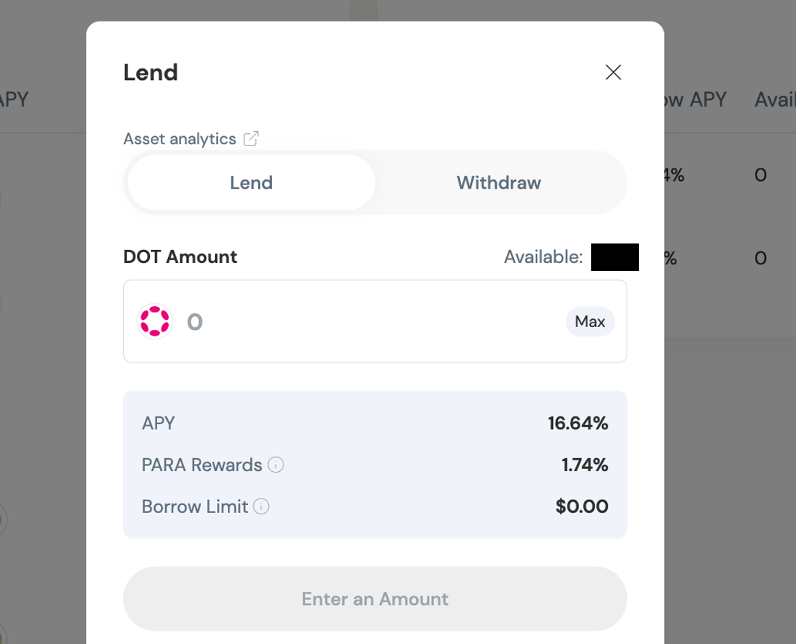
Task: Open the Asset analytics external link icon
Action: coord(251,139)
